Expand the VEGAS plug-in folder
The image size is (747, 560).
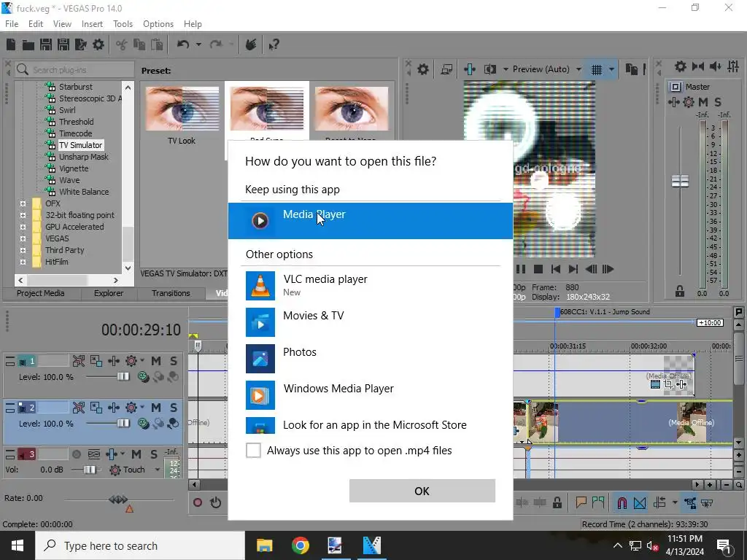point(23,238)
